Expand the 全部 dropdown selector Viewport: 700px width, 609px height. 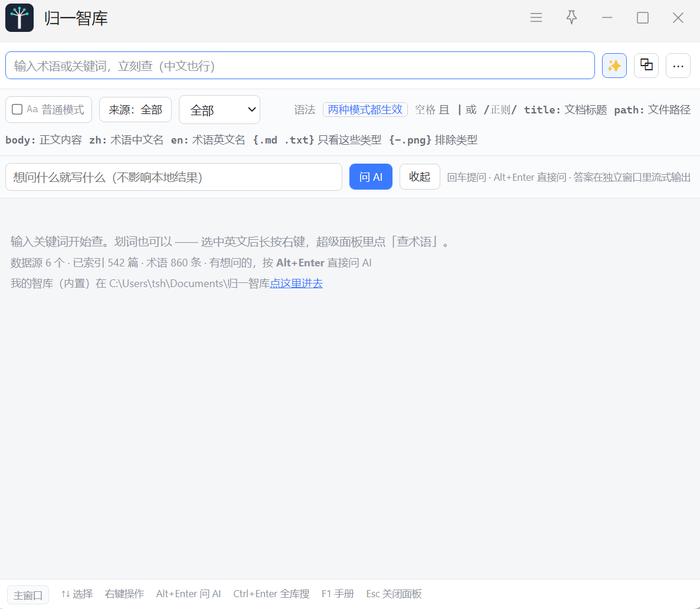(219, 109)
